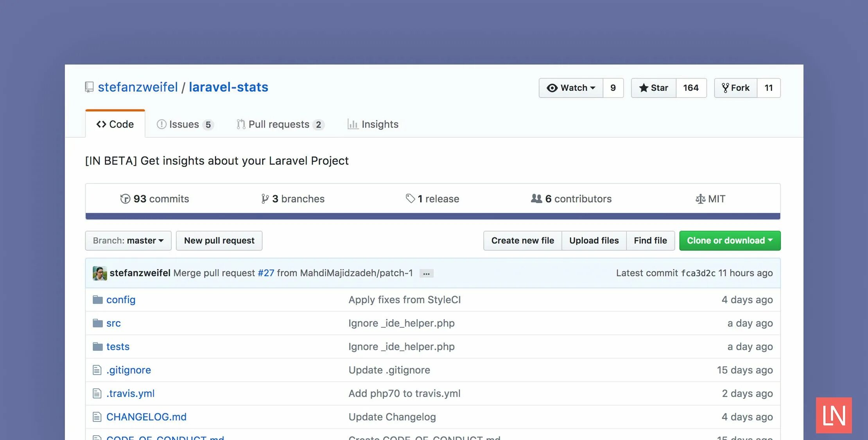Click the New pull request button
The height and width of the screenshot is (440, 868).
219,241
